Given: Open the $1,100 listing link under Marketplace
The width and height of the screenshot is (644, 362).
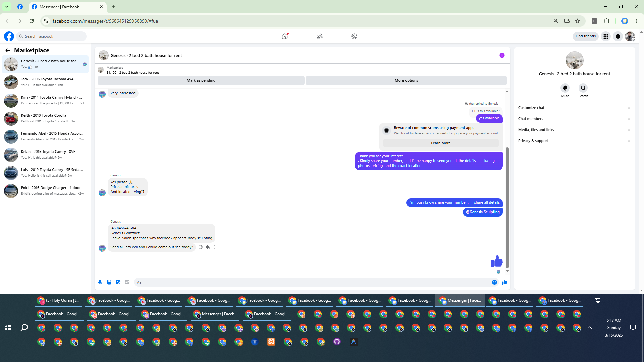Looking at the screenshot, I should (x=133, y=73).
